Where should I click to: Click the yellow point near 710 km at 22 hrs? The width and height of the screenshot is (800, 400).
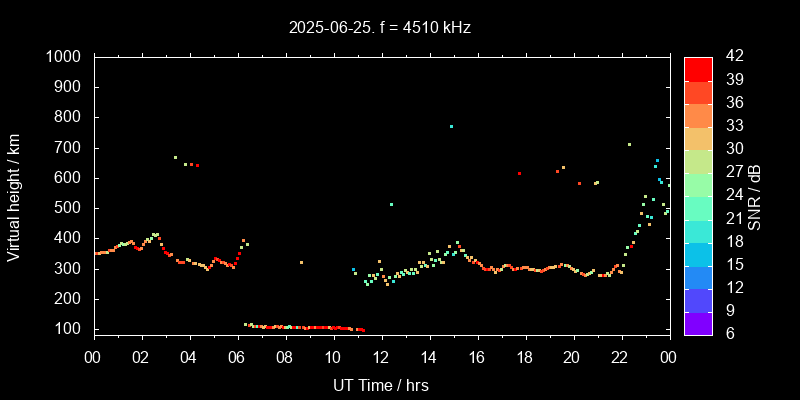629,145
